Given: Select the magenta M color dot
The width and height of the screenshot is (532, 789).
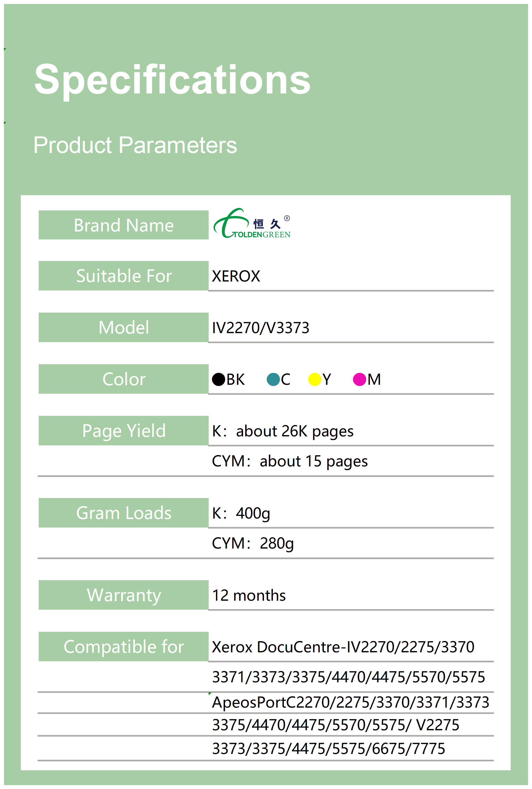Looking at the screenshot, I should (x=359, y=379).
